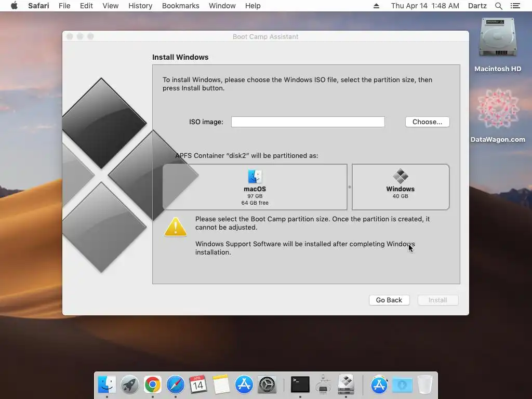The image size is (532, 399).
Task: Launch Launchpad rocket icon in Dock
Action: (x=129, y=385)
